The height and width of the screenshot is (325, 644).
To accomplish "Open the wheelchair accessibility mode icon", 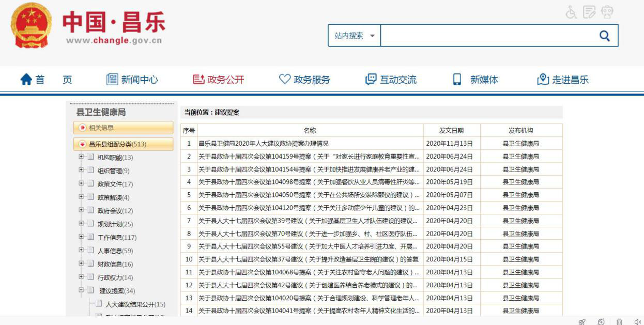I will coord(571,12).
